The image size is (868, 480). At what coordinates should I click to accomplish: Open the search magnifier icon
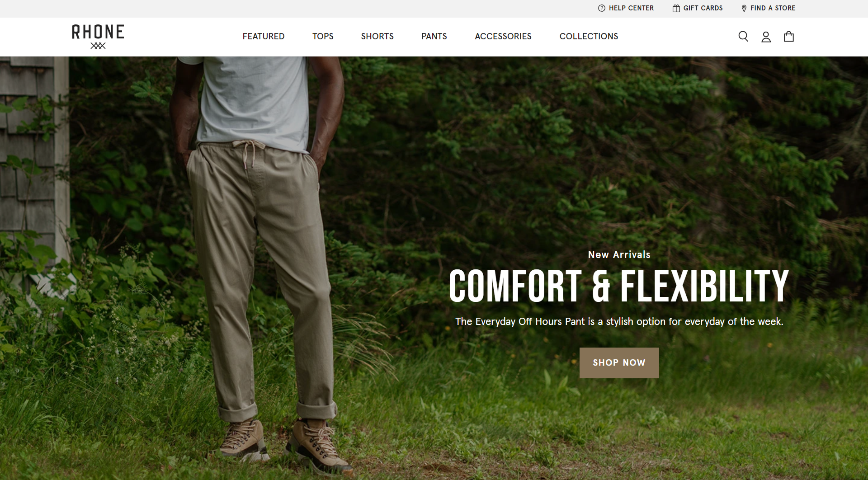click(x=743, y=37)
